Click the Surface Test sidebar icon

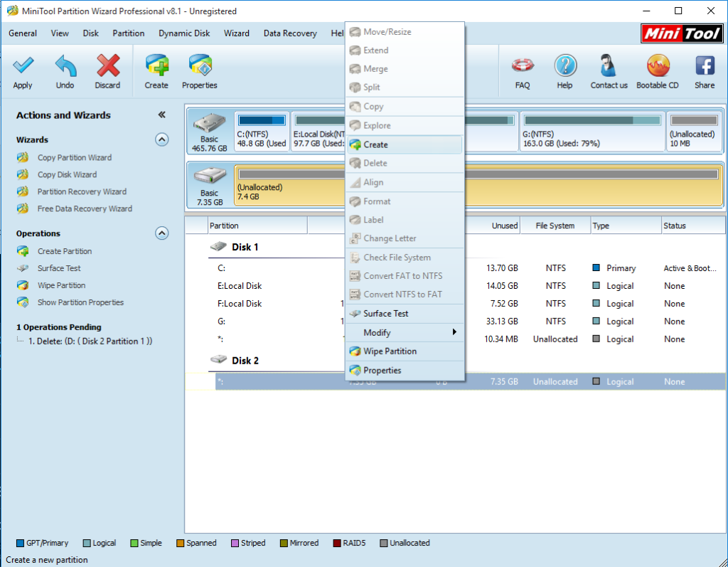(23, 268)
